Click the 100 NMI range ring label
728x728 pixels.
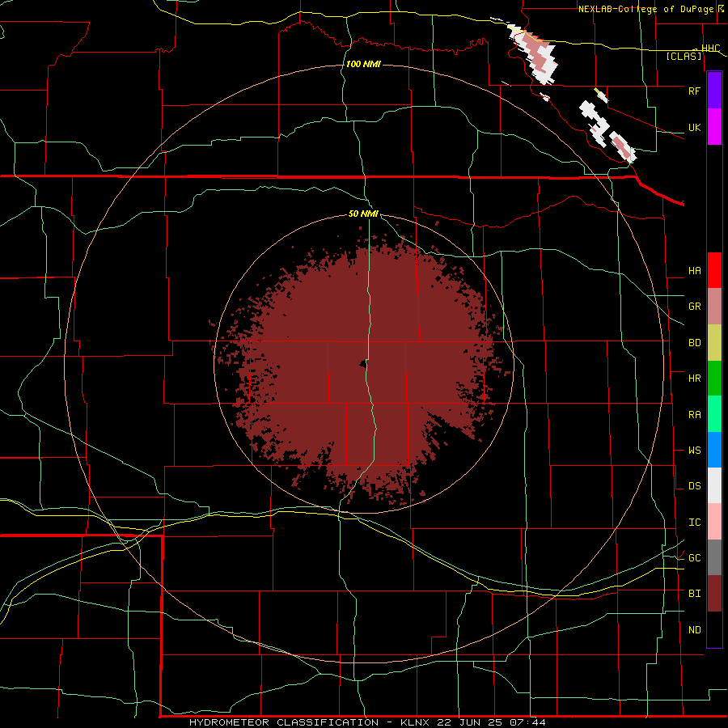[363, 64]
